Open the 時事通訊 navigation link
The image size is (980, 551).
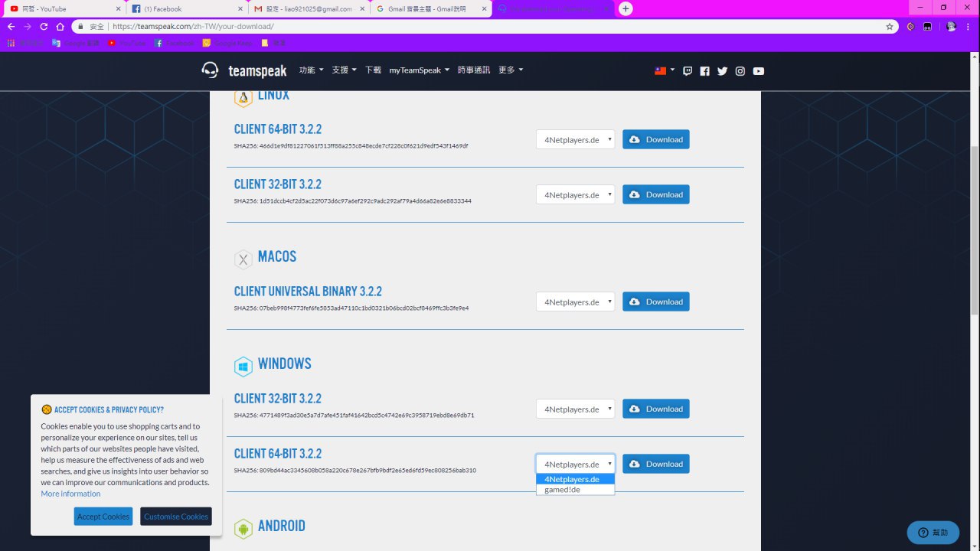coord(474,70)
